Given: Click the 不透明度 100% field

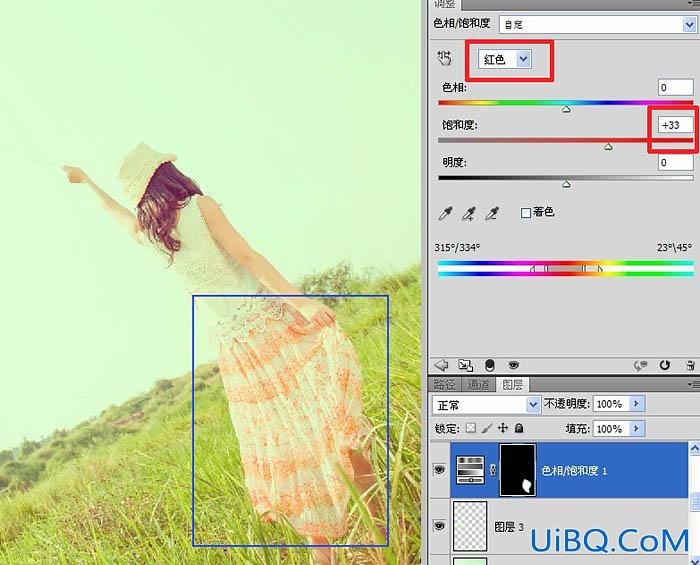Looking at the screenshot, I should tap(612, 404).
